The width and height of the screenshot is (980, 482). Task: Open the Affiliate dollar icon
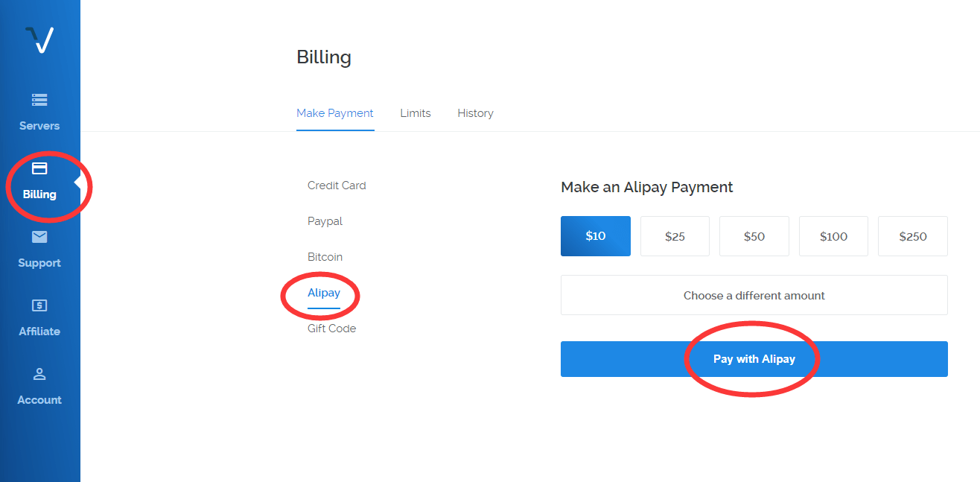tap(39, 305)
